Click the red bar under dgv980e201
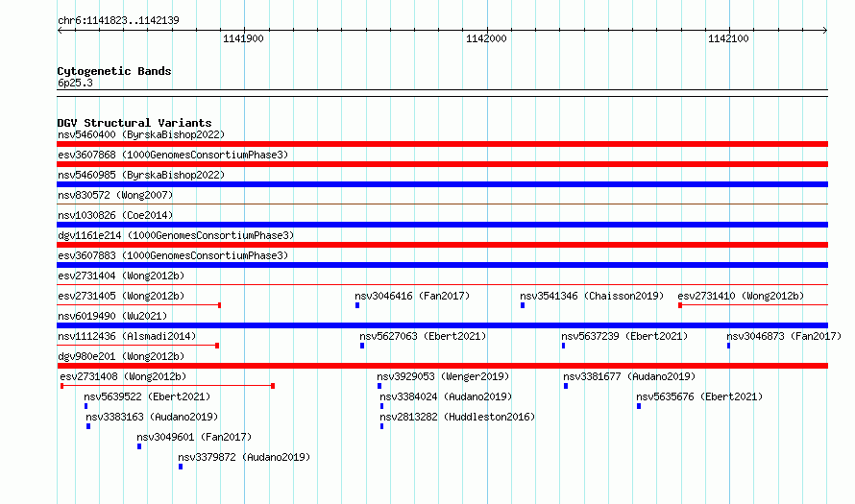 442,366
